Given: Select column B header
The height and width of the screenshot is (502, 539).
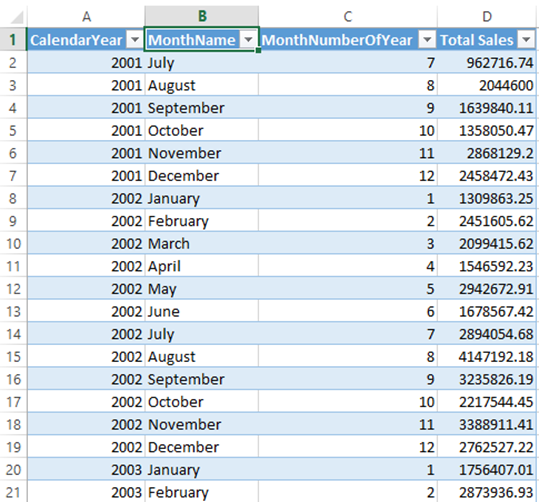Looking at the screenshot, I should coord(202,16).
